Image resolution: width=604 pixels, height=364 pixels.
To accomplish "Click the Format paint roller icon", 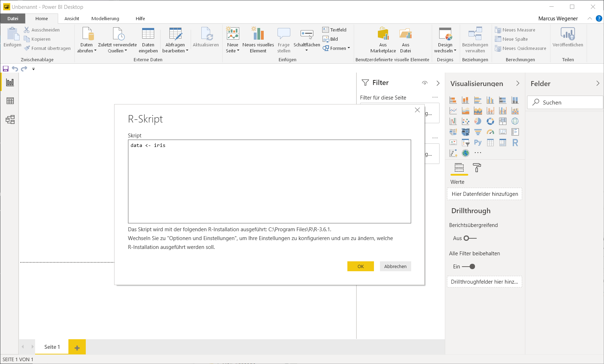I will coord(477,168).
